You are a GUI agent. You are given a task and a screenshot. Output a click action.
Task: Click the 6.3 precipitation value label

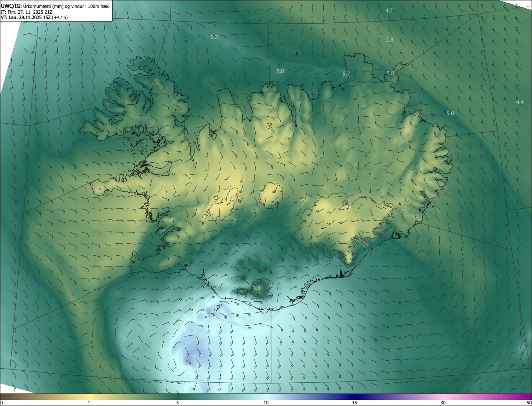pos(214,37)
